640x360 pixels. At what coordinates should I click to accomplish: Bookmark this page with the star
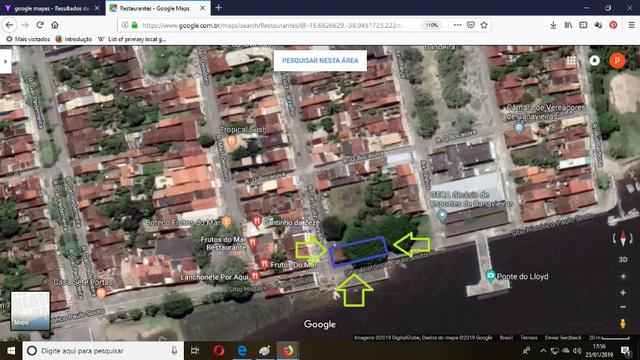[x=484, y=25]
